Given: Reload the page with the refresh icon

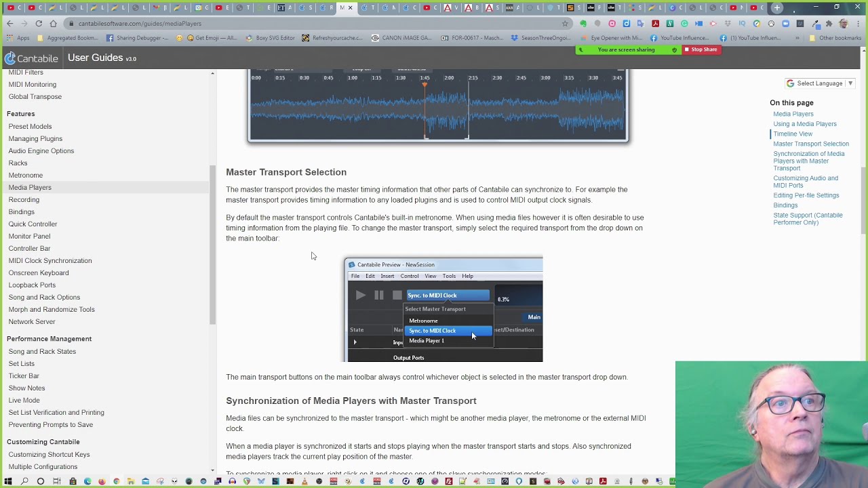Looking at the screenshot, I should pos(39,23).
